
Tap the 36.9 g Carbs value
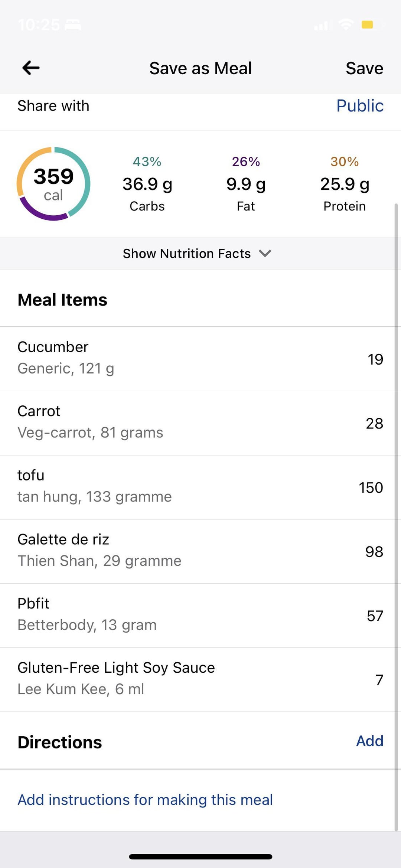click(147, 185)
